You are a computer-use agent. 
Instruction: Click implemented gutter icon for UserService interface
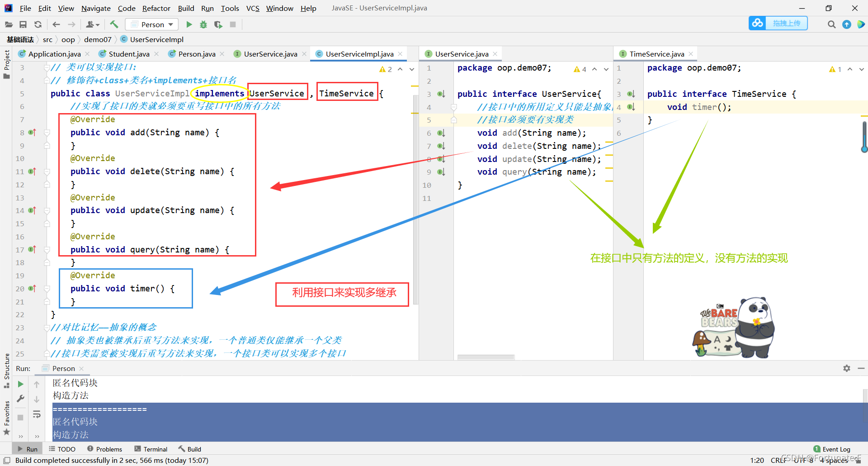(x=441, y=94)
